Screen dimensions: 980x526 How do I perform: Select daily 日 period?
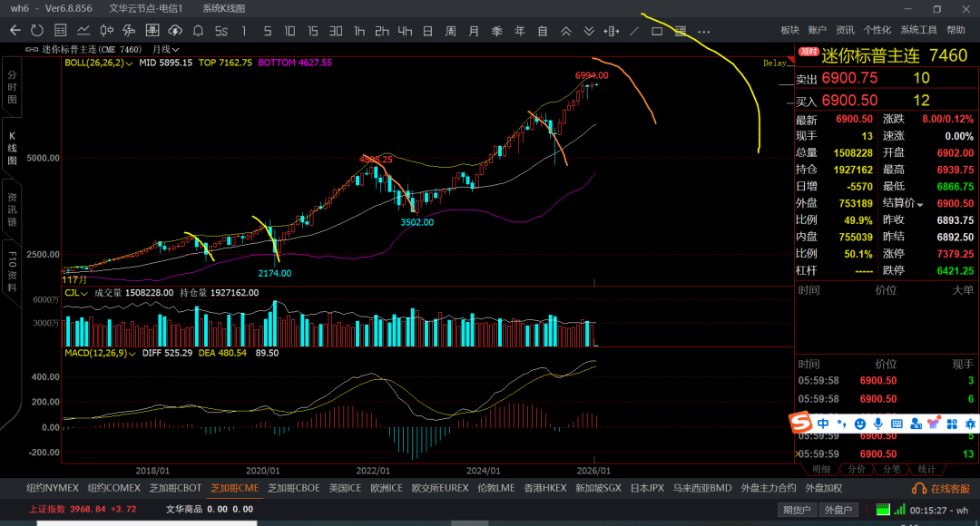(x=427, y=31)
